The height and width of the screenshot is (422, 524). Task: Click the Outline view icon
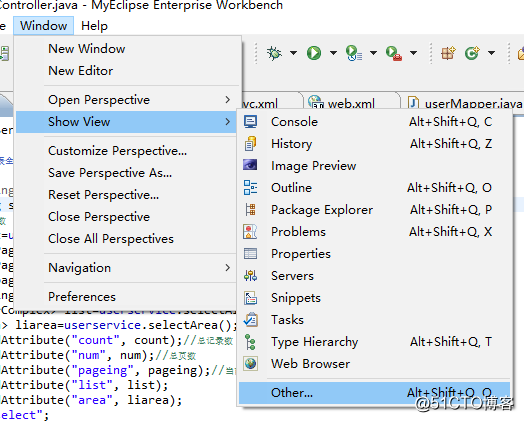point(250,187)
